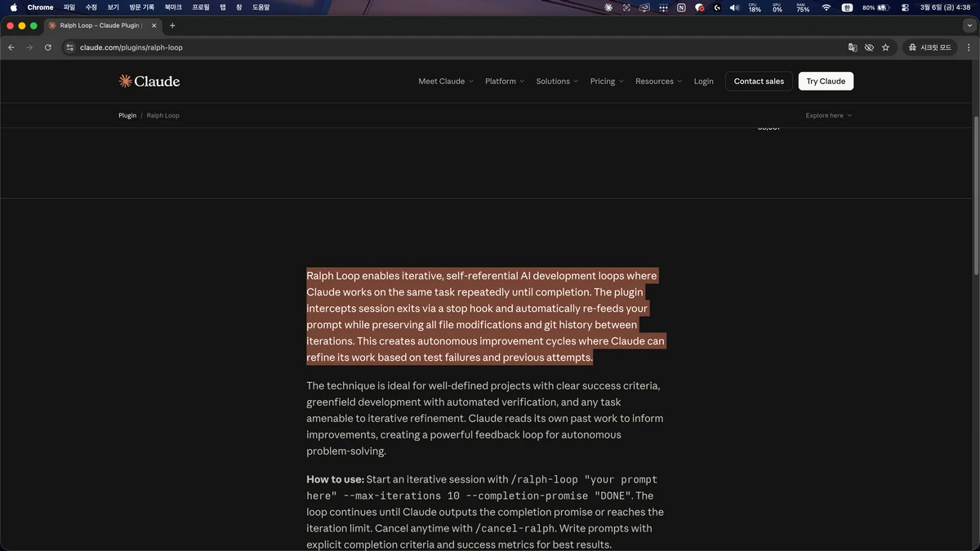
Task: Click the Korean input source indicator
Action: [x=848, y=7]
